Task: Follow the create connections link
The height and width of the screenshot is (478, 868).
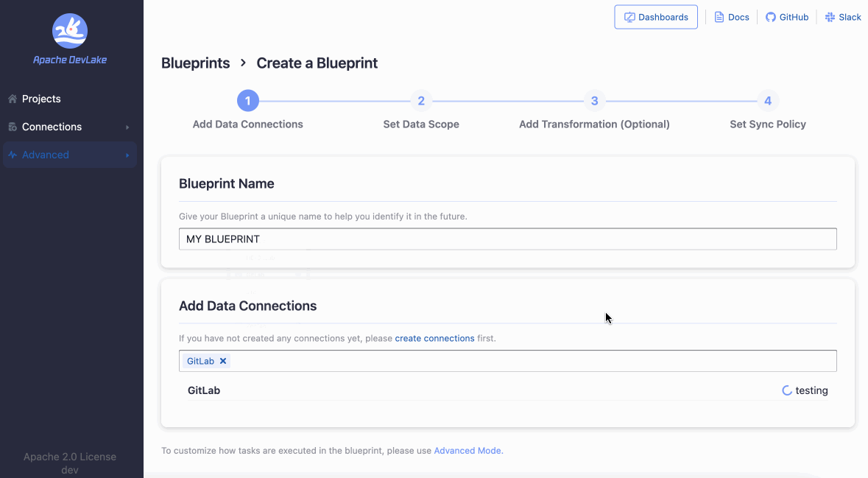Action: pyautogui.click(x=434, y=338)
